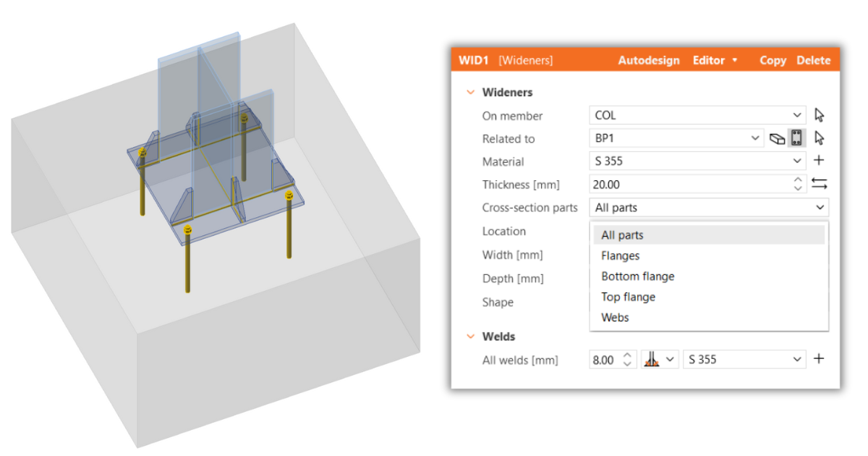The width and height of the screenshot is (868, 456).
Task: Decrease All welds size with the down arrow
Action: (x=627, y=363)
